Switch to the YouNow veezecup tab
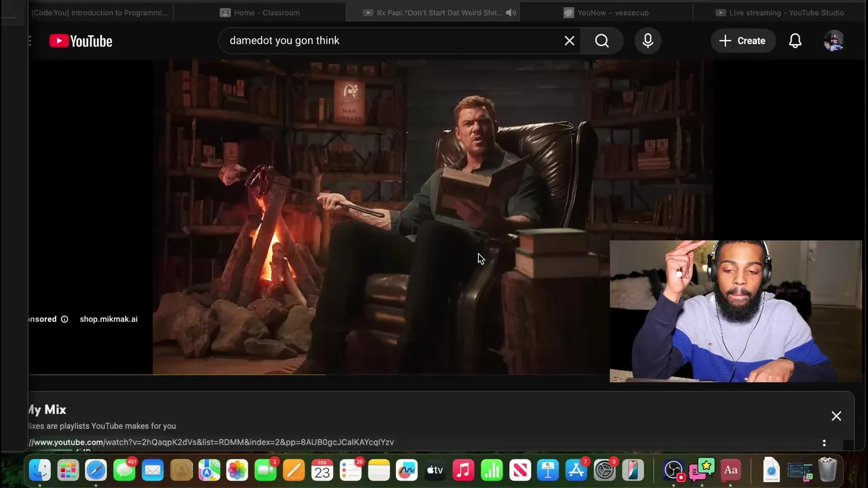 click(606, 12)
